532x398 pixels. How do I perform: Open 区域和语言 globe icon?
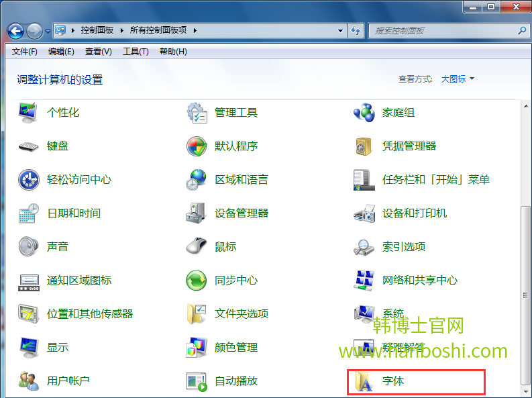196,179
